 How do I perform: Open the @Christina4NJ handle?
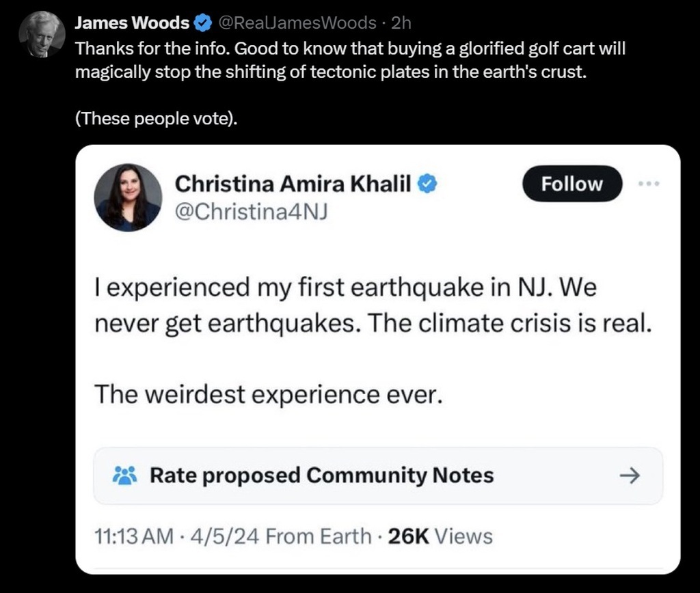[252, 212]
